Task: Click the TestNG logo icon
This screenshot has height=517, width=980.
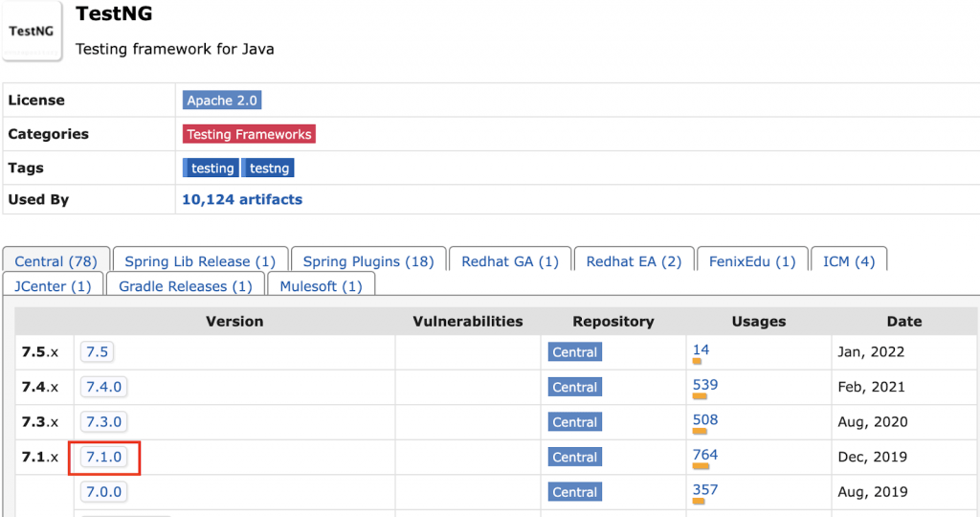Action: pyautogui.click(x=32, y=31)
